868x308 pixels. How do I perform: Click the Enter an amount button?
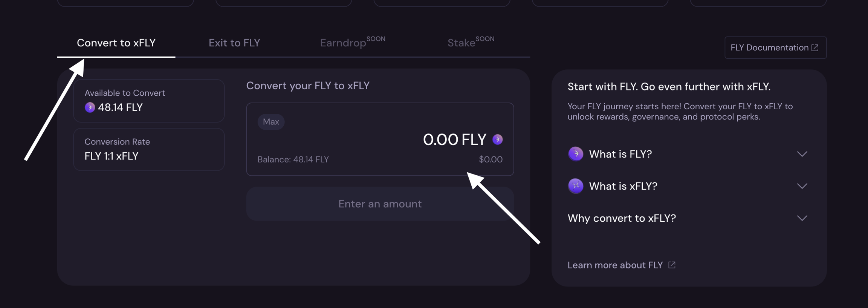[x=380, y=204]
